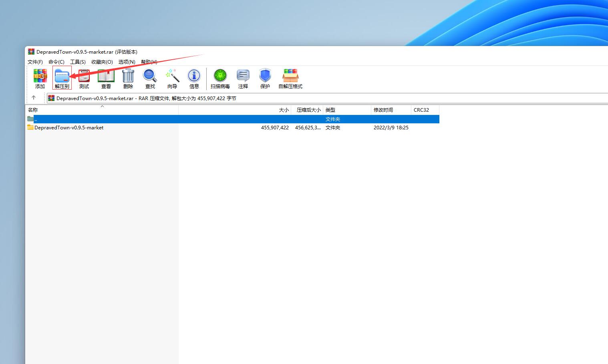The height and width of the screenshot is (364, 608).
Task: Open the 工具(S) menu
Action: [78, 62]
